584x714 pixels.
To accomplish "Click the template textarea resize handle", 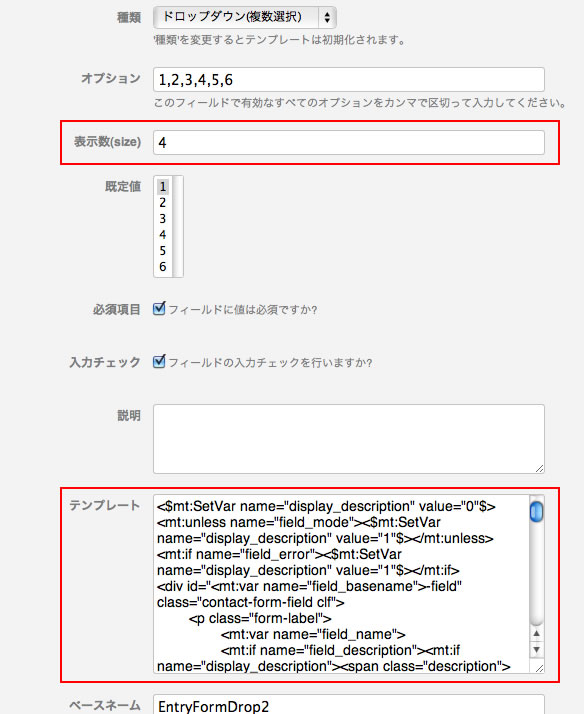I will pyautogui.click(x=539, y=668).
